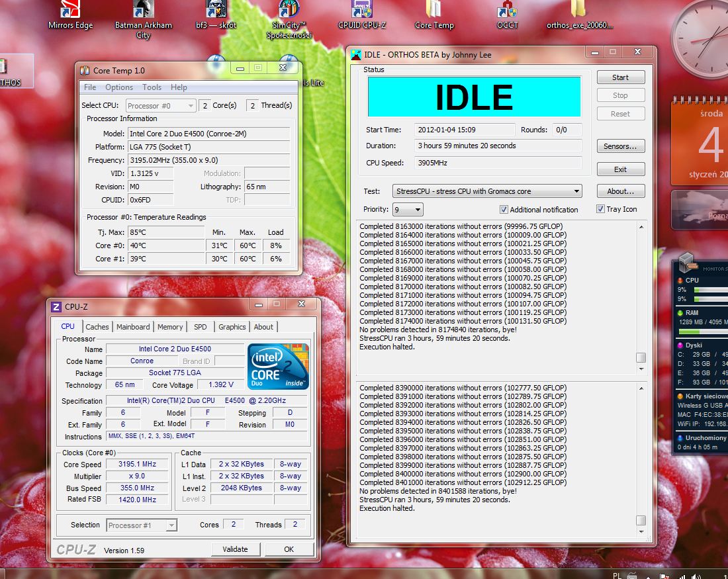
Task: Click the Validate button in CPU-Z
Action: [x=236, y=549]
